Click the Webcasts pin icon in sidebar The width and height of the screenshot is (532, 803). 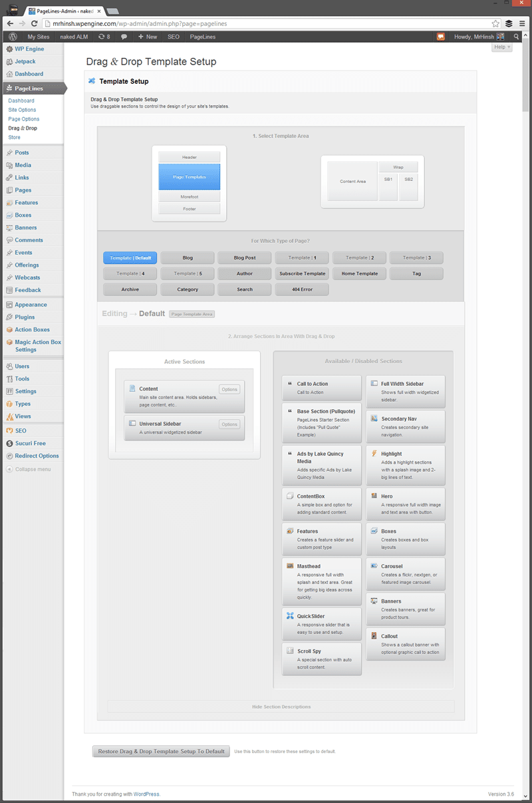pos(9,277)
